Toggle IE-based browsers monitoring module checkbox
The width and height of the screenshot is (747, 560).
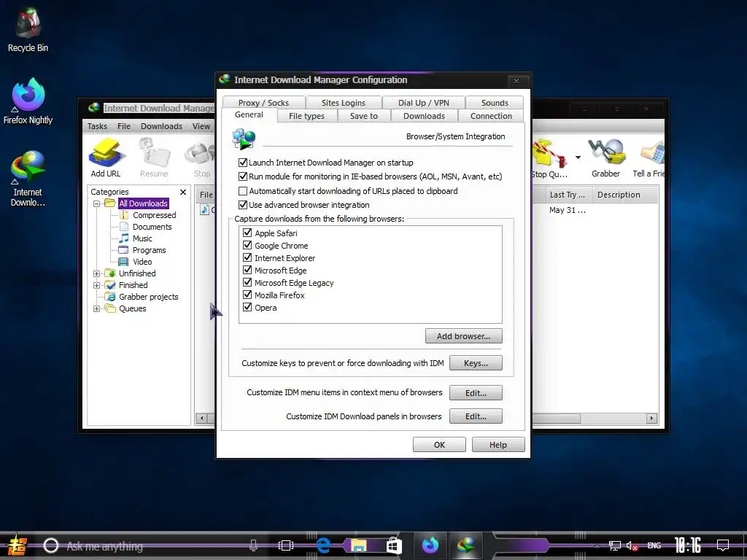(243, 176)
